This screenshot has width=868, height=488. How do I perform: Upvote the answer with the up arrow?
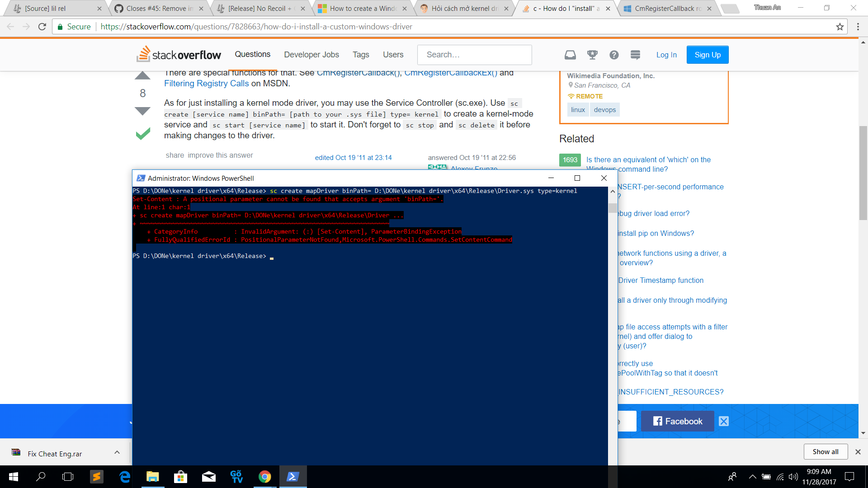tap(142, 75)
